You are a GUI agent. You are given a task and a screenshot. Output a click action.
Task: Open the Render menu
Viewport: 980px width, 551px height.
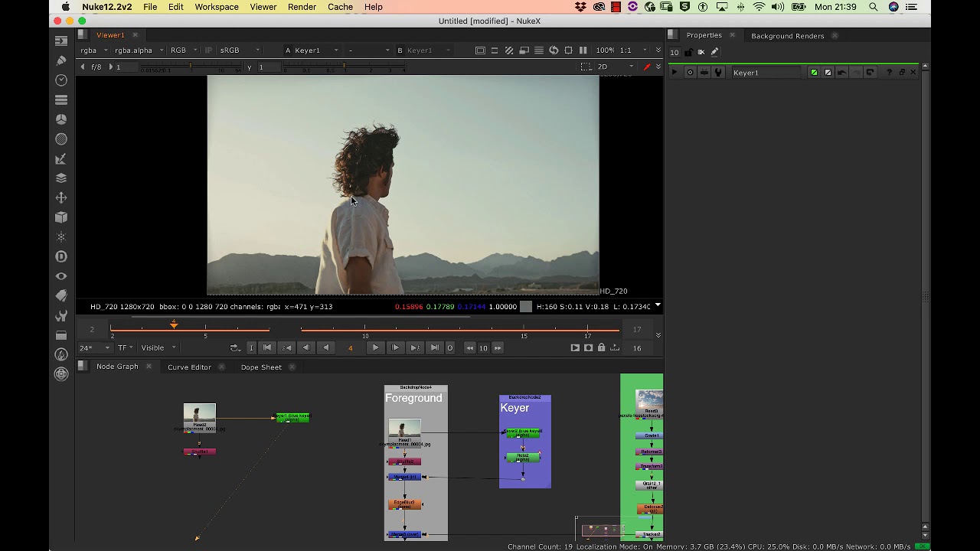(x=302, y=7)
